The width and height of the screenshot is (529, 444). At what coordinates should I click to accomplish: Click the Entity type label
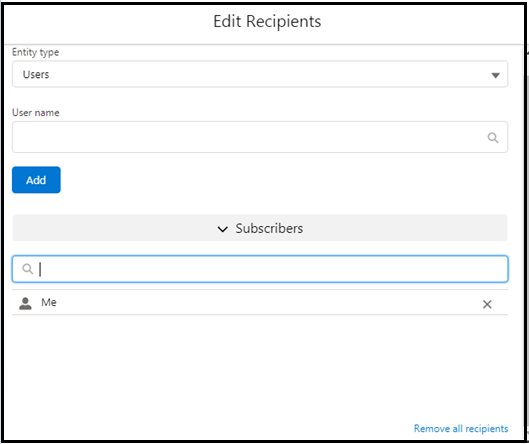[35, 52]
